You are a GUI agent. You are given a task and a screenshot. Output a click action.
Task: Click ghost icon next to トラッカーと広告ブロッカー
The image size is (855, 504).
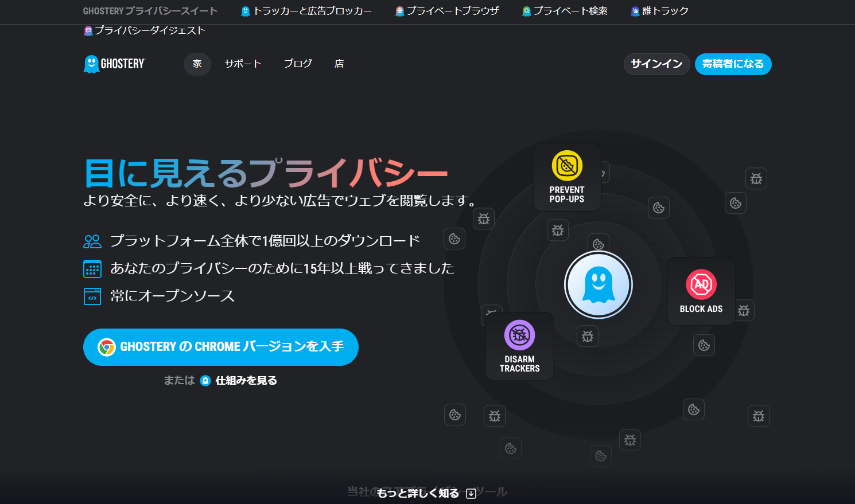[x=246, y=11]
